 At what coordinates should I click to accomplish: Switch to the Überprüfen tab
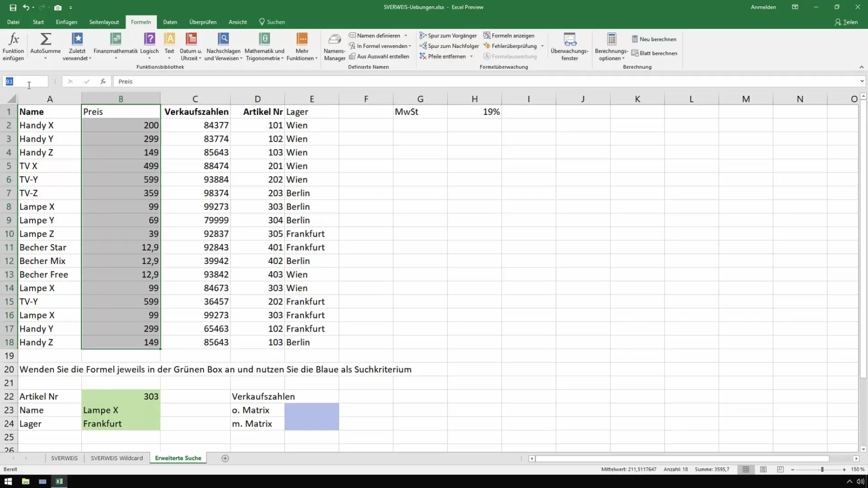203,22
